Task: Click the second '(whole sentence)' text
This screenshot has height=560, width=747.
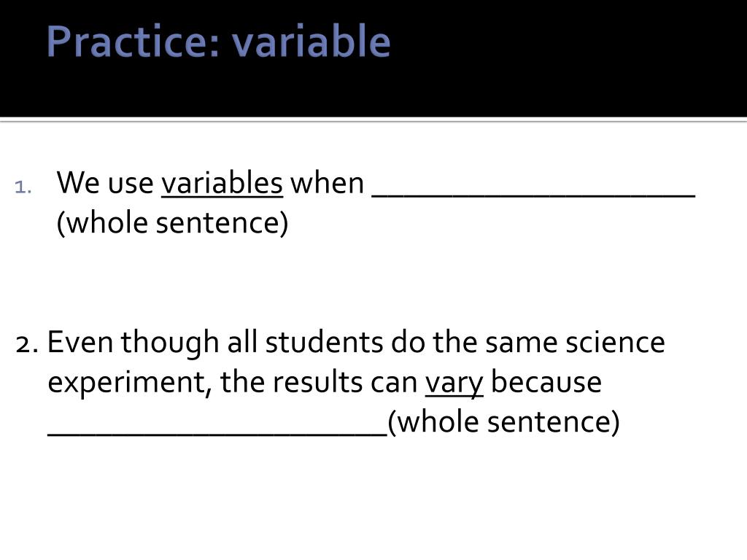Action: point(503,422)
